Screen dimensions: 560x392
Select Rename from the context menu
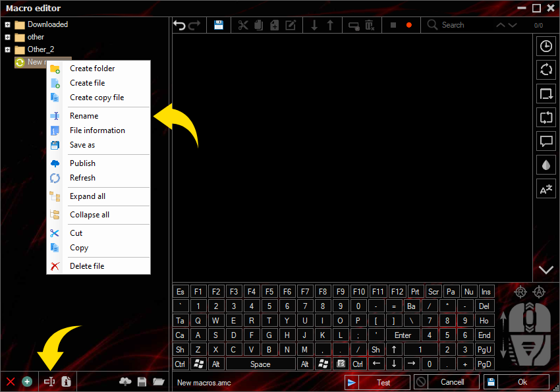(x=84, y=115)
